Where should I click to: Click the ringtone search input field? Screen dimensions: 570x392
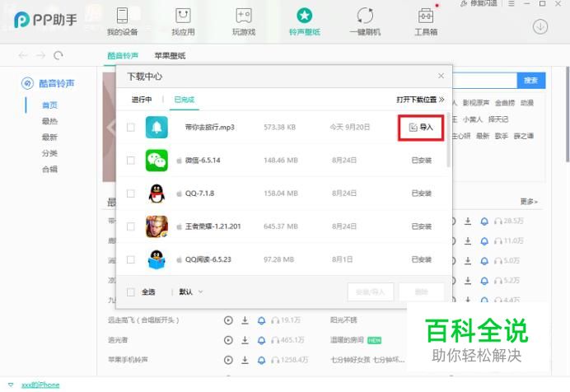(x=484, y=80)
